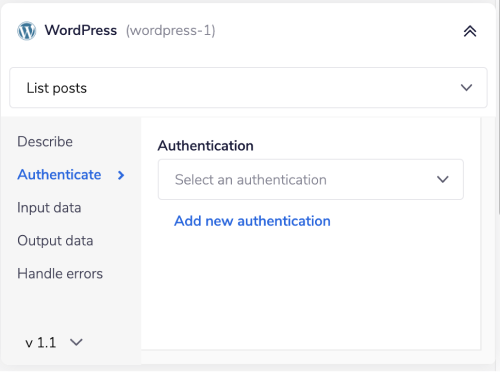Go to the Input data tab
Viewport: 500px width, 372px height.
tap(49, 208)
